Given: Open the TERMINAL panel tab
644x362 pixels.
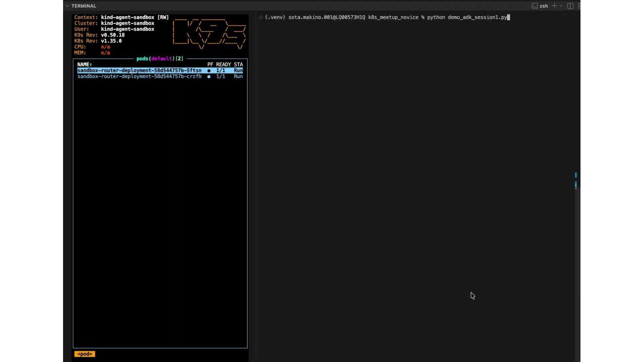Looking at the screenshot, I should tap(84, 6).
